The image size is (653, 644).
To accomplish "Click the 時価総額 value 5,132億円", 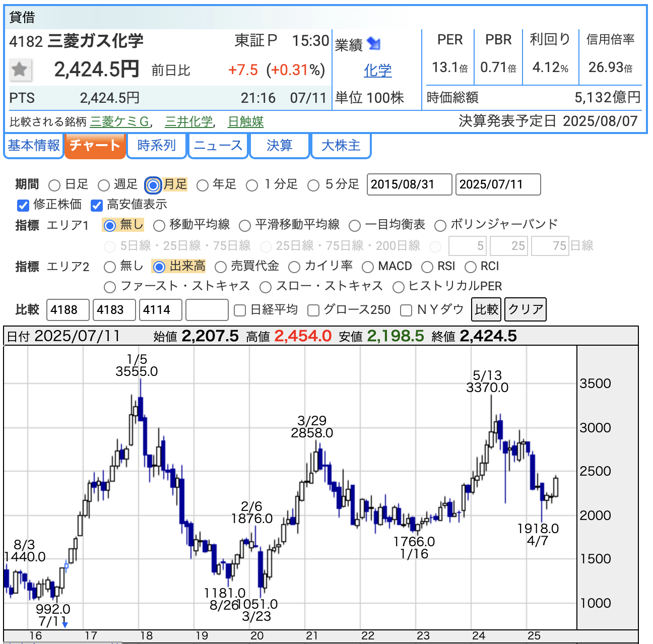I will [608, 97].
